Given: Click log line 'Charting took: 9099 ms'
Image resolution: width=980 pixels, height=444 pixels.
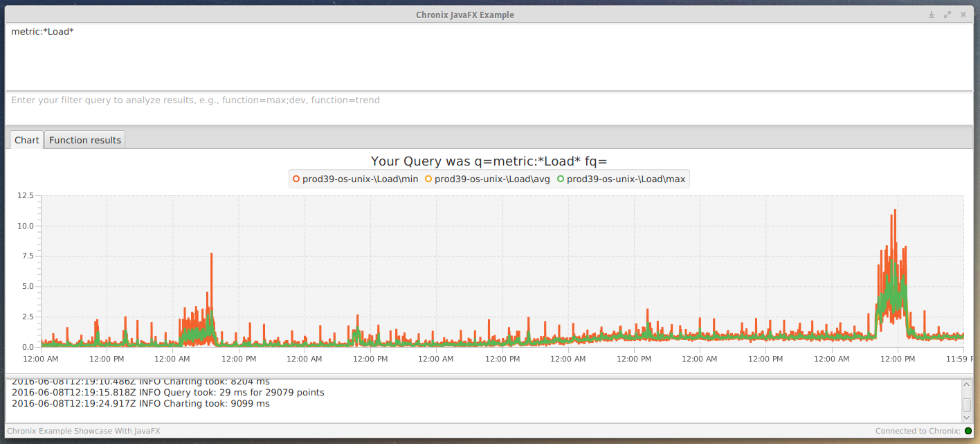Looking at the screenshot, I should (x=140, y=403).
